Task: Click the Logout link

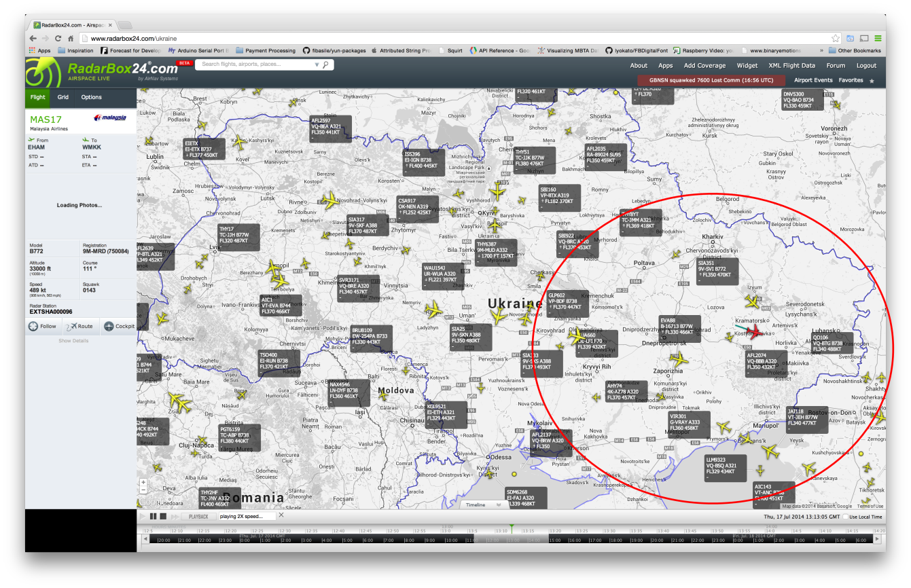Action: coord(866,66)
